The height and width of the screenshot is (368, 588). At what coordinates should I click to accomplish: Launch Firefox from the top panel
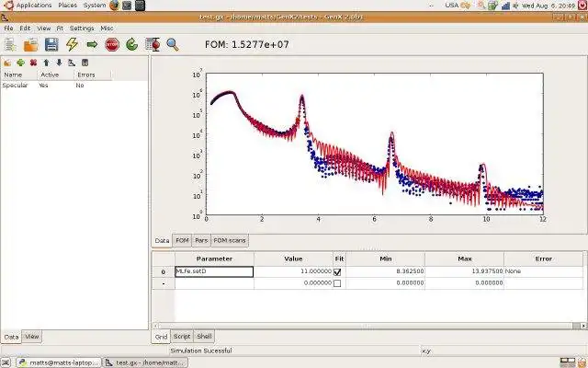(x=114, y=6)
